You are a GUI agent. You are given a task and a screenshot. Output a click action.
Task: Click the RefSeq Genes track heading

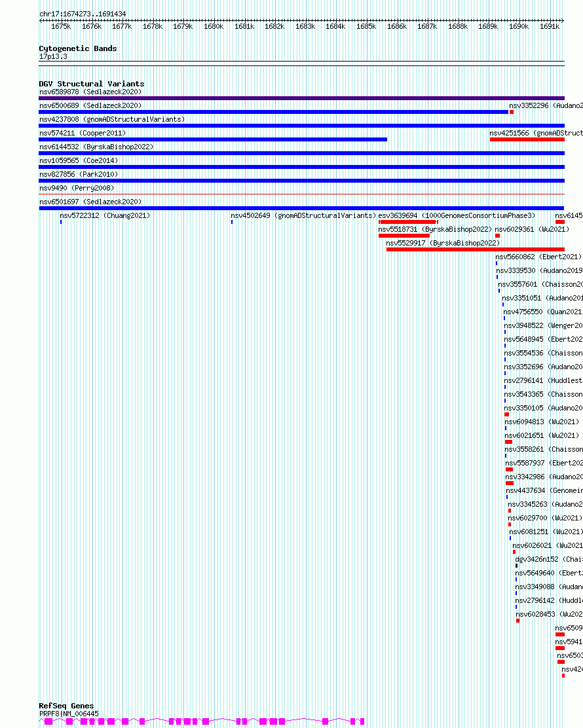66,706
